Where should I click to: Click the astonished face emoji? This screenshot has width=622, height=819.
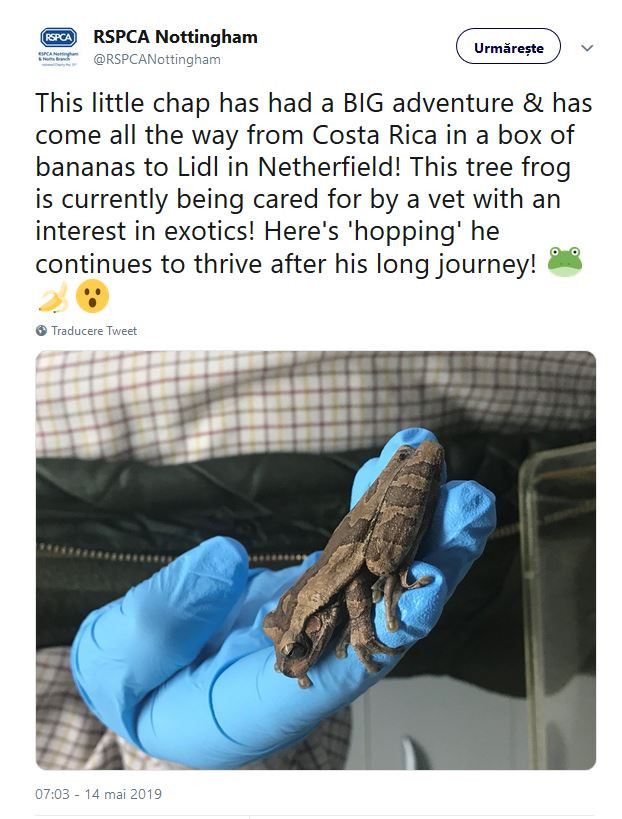pos(92,296)
